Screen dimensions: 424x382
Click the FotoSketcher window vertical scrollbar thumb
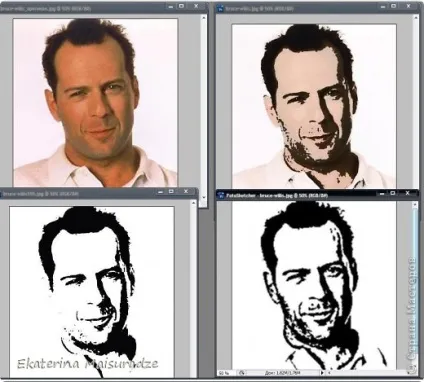pyautogui.click(x=415, y=282)
